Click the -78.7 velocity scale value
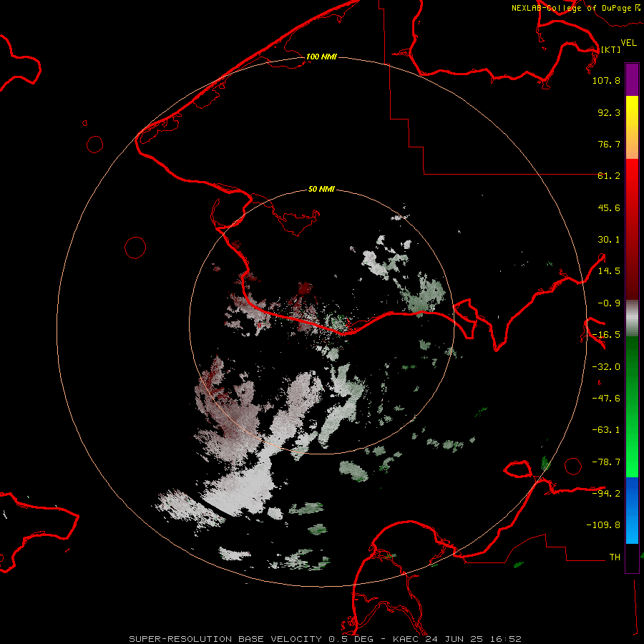Viewport: 644px width, 644px height. point(606,462)
